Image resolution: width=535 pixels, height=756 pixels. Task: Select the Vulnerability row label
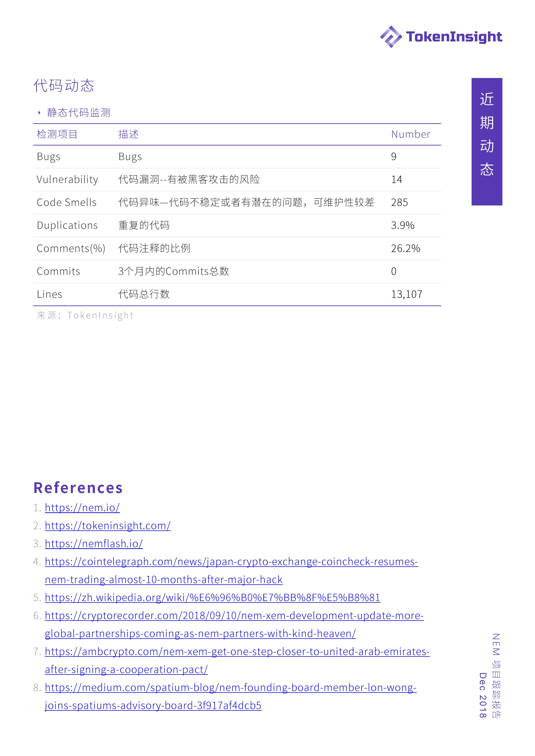(x=67, y=180)
